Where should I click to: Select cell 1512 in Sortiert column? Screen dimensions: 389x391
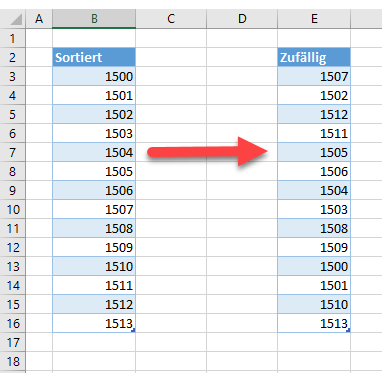pos(94,304)
